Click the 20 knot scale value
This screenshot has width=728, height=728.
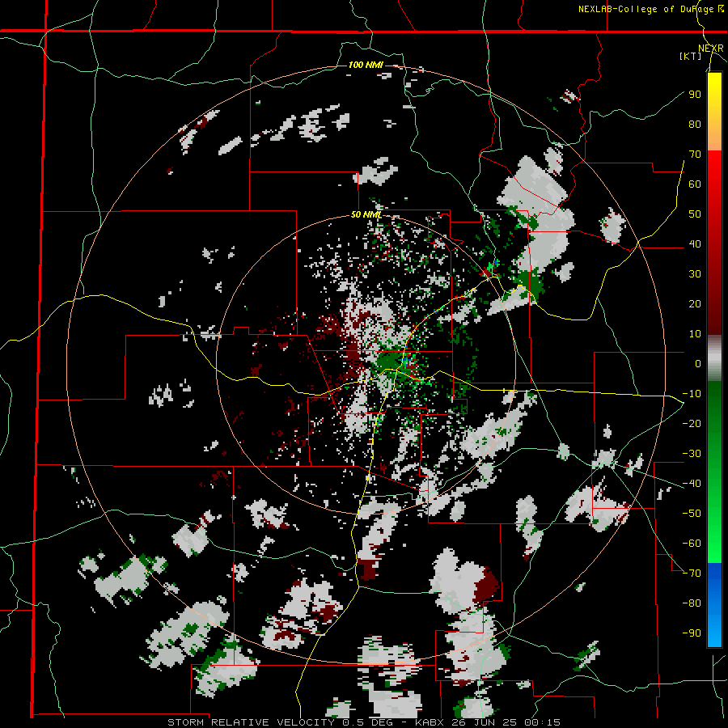(x=695, y=304)
